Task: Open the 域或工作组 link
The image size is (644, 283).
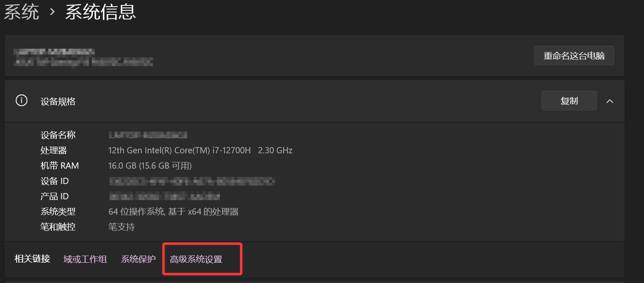Action: tap(85, 259)
